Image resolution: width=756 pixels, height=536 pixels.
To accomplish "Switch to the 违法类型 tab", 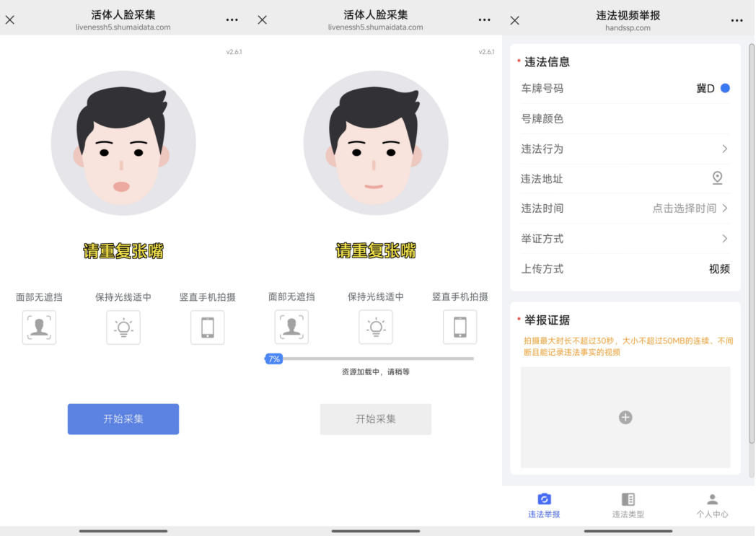I will 628,506.
